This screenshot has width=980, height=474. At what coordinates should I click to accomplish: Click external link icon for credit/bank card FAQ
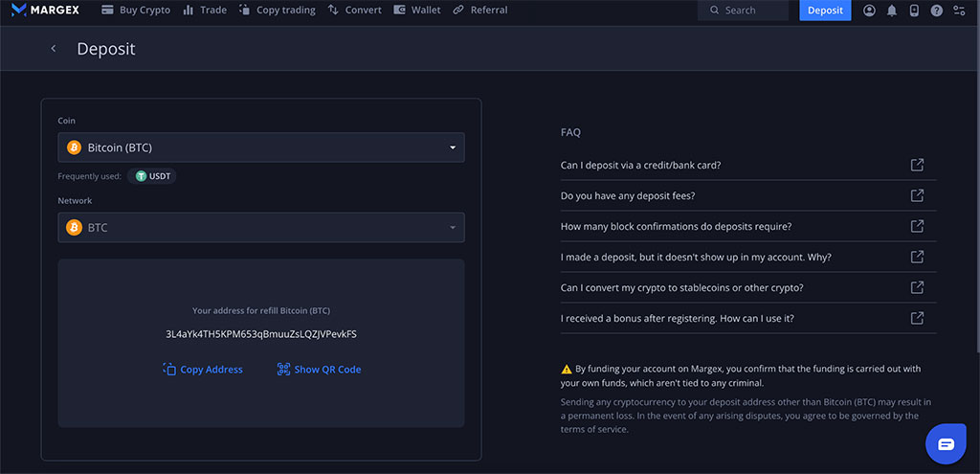(917, 165)
